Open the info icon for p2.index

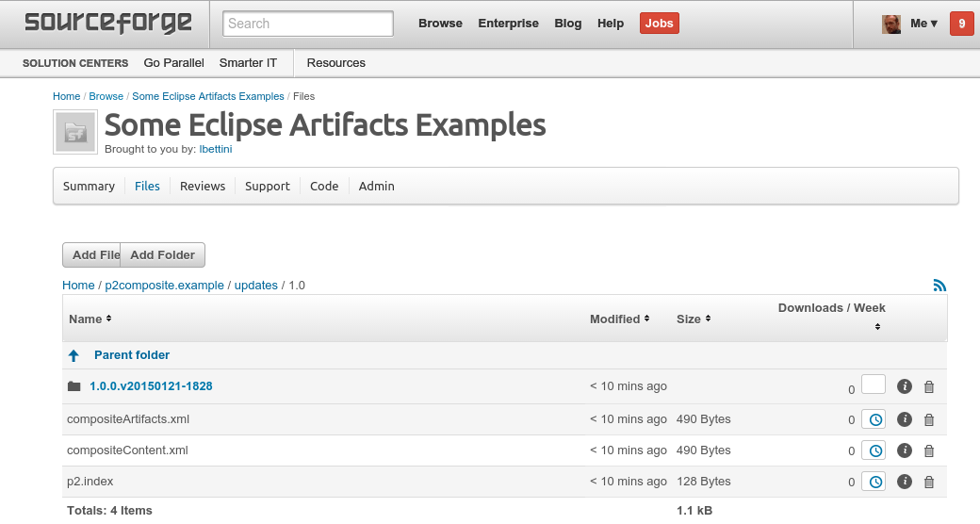pos(905,482)
